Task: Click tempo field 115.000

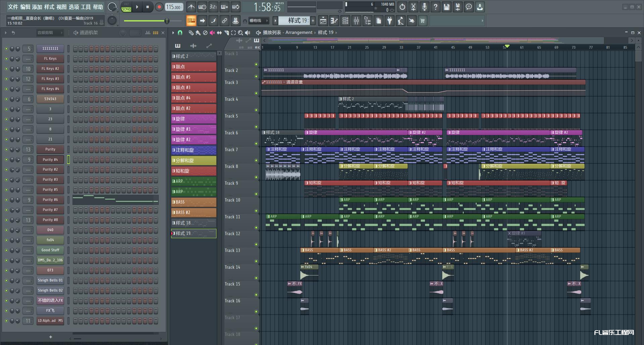Action: [174, 7]
